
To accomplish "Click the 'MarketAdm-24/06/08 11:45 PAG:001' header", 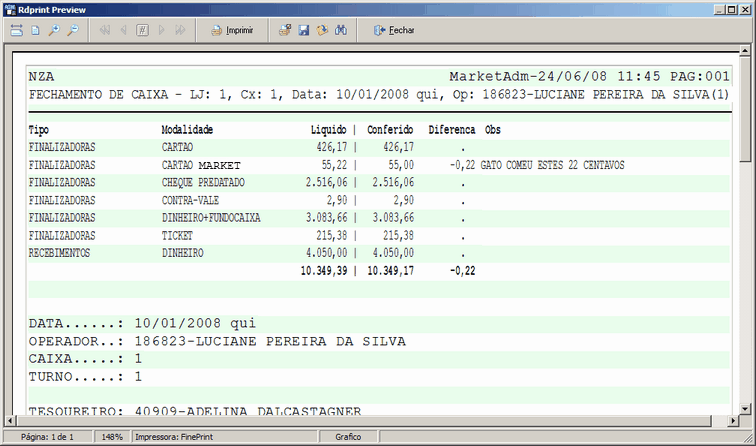I will coord(590,77).
